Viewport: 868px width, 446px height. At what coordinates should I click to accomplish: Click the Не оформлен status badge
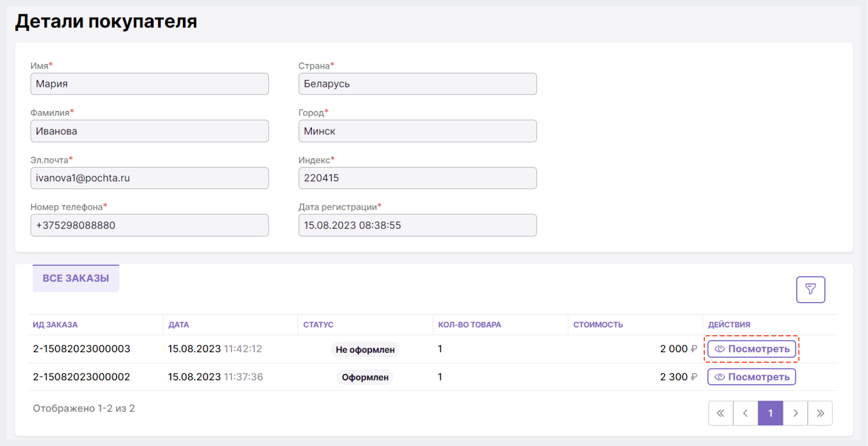(365, 349)
